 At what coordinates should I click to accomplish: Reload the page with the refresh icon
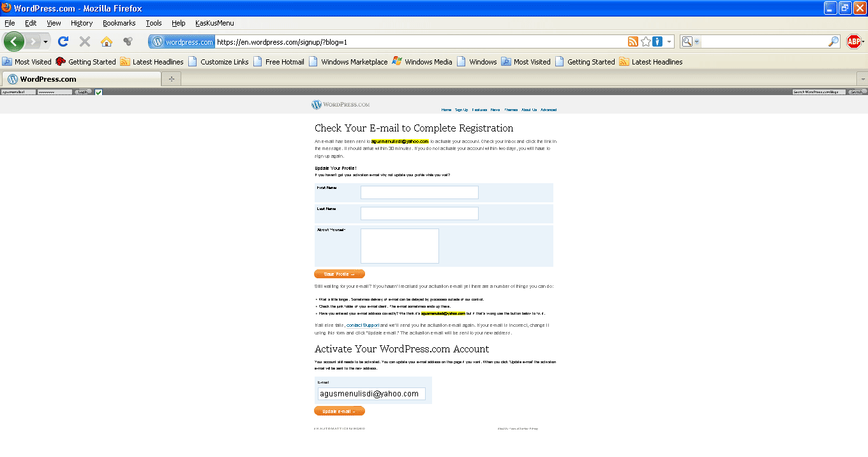pos(63,41)
